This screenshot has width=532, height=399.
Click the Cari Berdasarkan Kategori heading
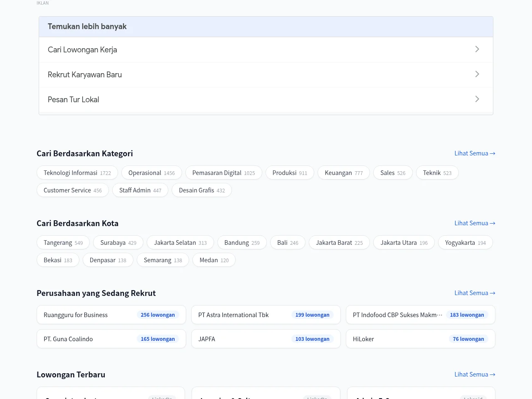pyautogui.click(x=85, y=154)
